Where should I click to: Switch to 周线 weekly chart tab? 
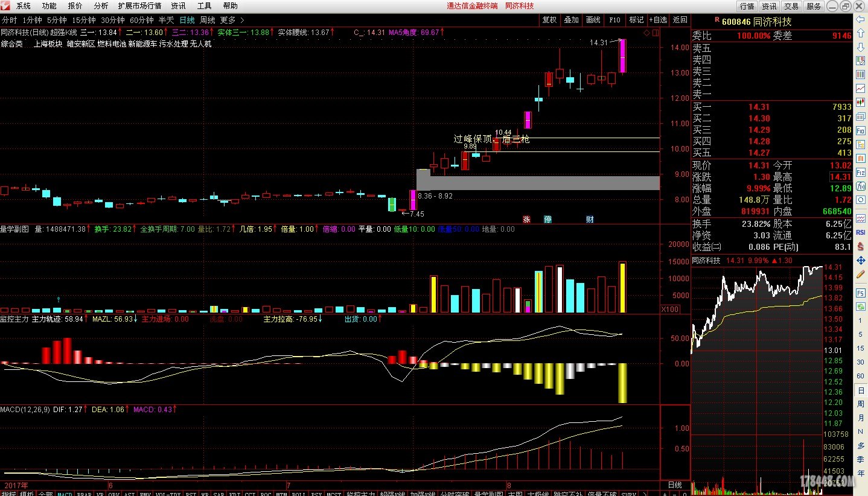pos(208,20)
